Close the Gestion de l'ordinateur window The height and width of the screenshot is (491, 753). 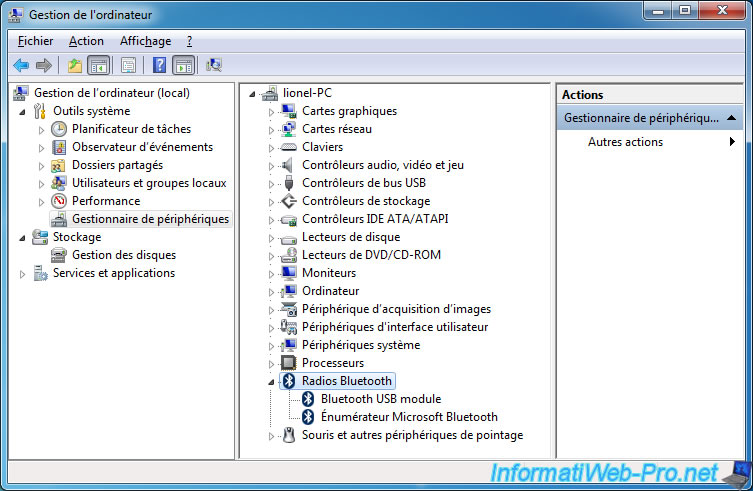tap(722, 11)
